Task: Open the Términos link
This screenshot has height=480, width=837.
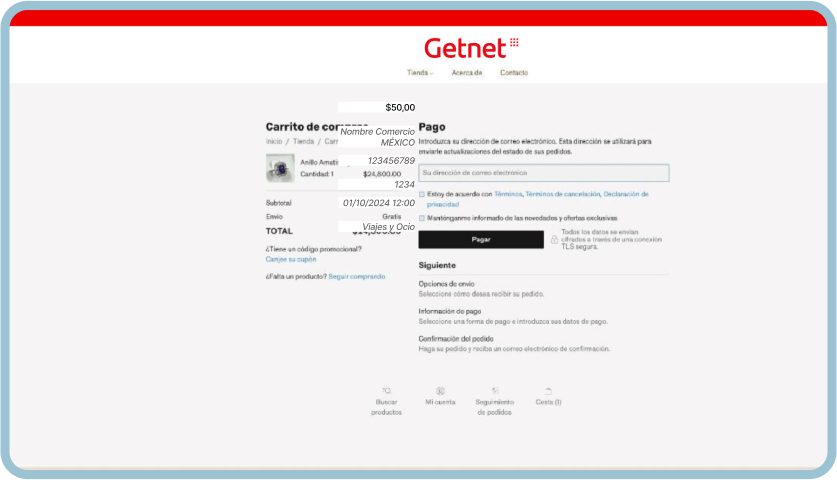Action: click(x=508, y=194)
